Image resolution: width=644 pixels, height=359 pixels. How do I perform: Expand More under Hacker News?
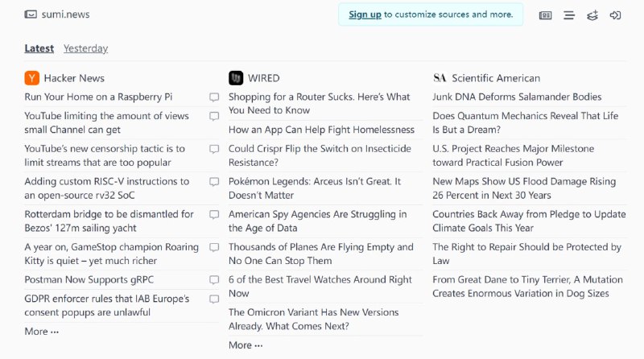(41, 332)
